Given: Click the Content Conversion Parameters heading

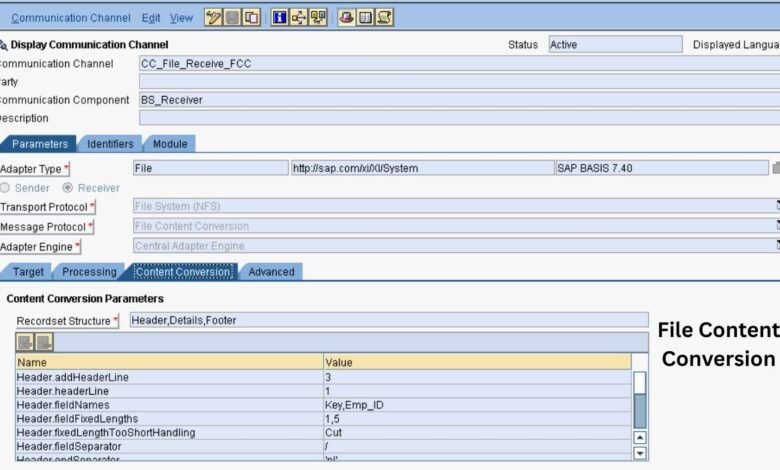Looking at the screenshot, I should click(x=85, y=298).
